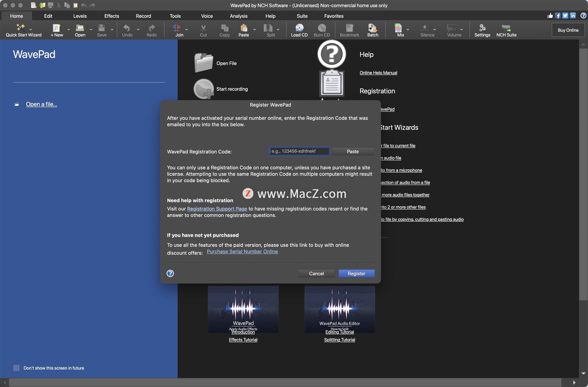Click the vertical scrollbar down arrow
588x387 pixels.
click(583, 374)
